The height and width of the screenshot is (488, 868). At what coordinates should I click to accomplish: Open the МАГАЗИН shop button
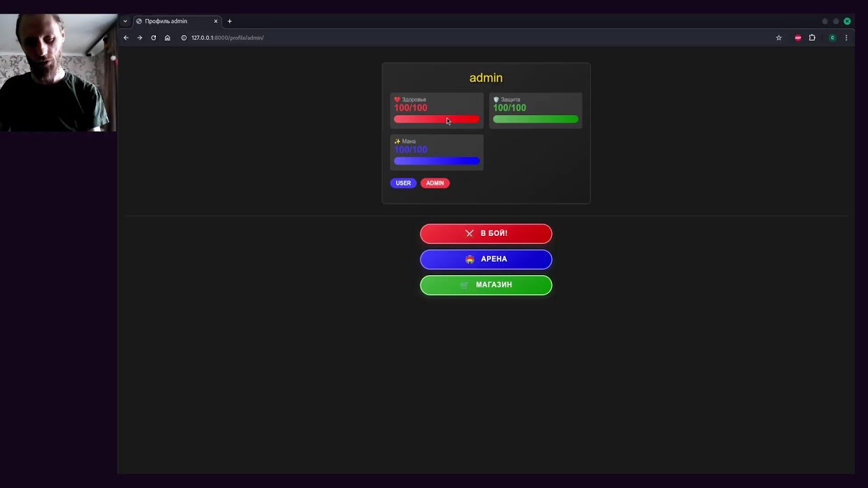tap(486, 285)
